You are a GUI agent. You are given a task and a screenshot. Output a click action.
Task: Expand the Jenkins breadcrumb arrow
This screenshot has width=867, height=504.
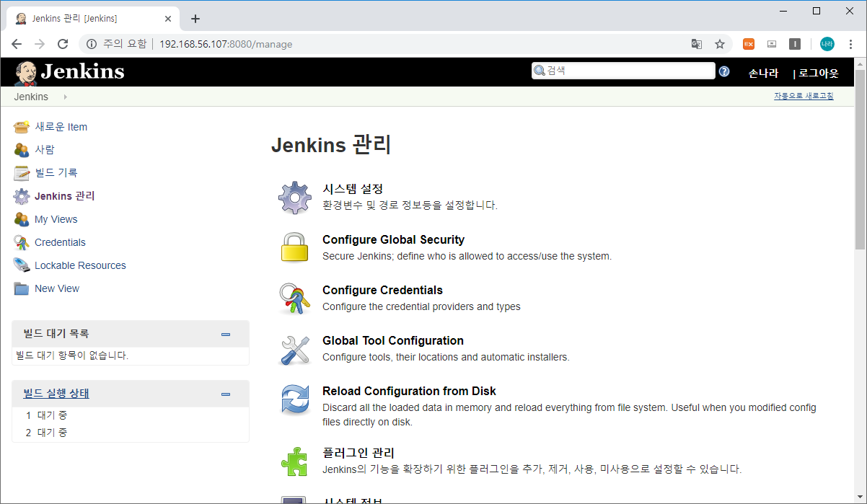pyautogui.click(x=65, y=97)
